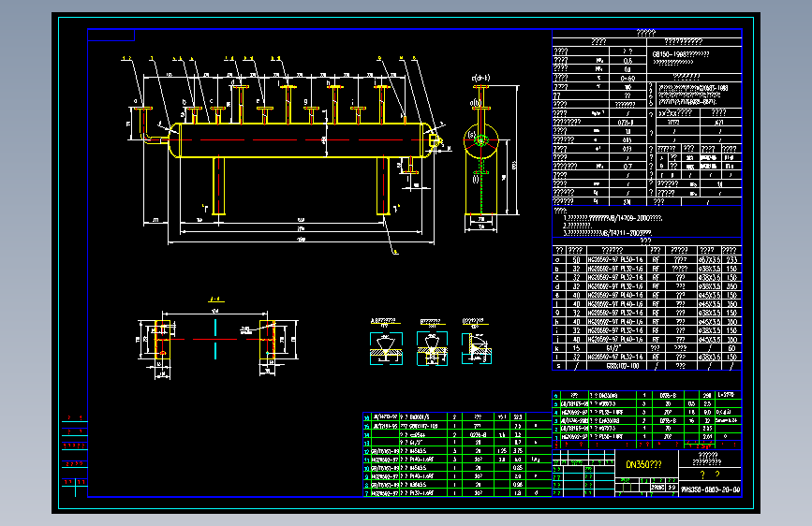
Task: Select nozzle row d letter cell
Action: [558, 285]
